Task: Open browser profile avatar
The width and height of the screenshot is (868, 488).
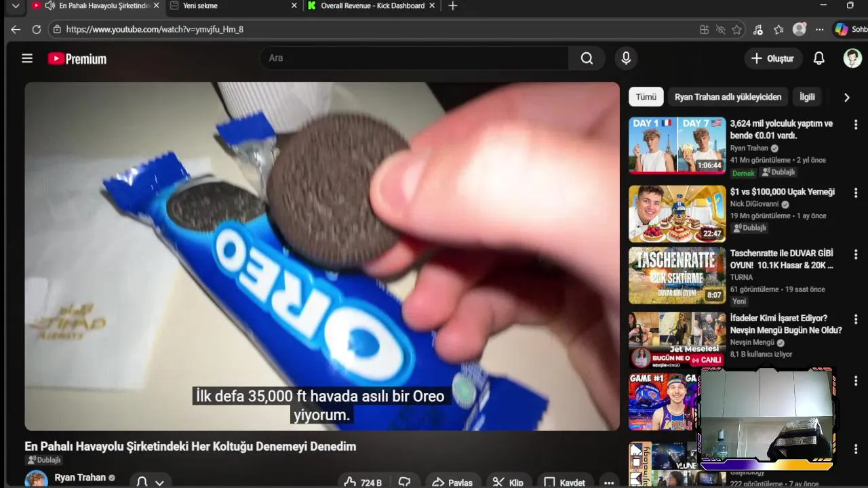Action: coord(800,30)
